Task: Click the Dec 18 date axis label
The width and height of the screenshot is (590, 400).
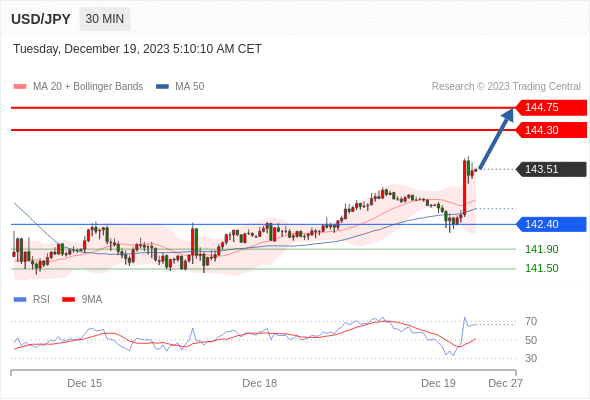Action: pos(260,383)
